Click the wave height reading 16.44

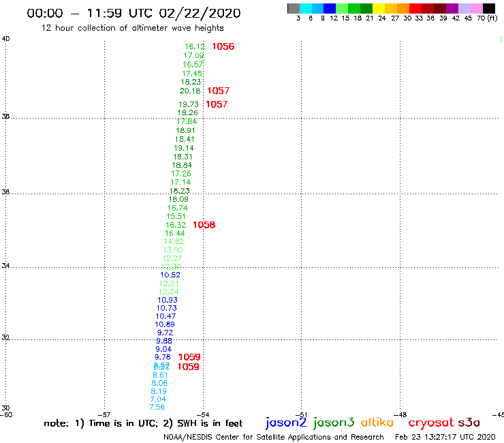tap(175, 234)
